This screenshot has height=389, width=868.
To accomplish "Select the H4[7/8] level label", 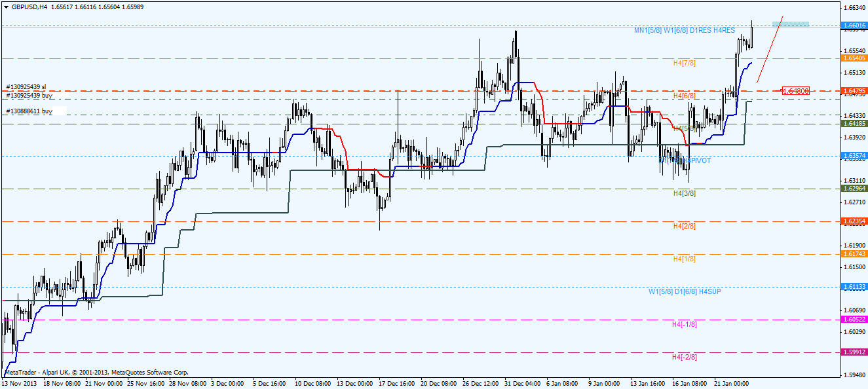I will 685,63.
